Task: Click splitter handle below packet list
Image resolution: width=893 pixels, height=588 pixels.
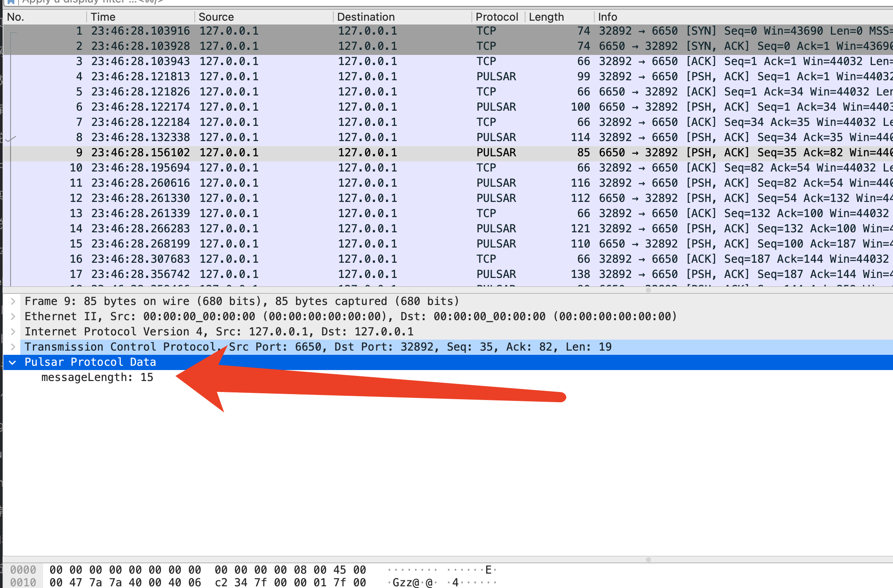Action: pos(648,290)
